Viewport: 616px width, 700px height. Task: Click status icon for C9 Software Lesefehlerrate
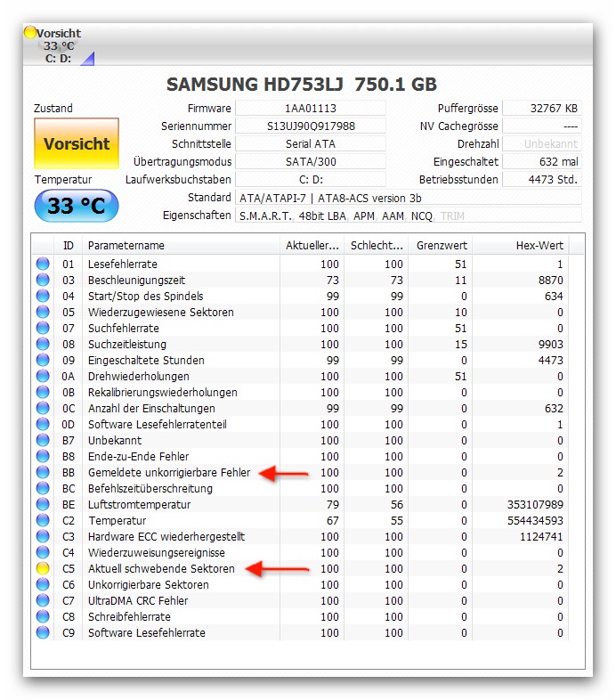43,632
